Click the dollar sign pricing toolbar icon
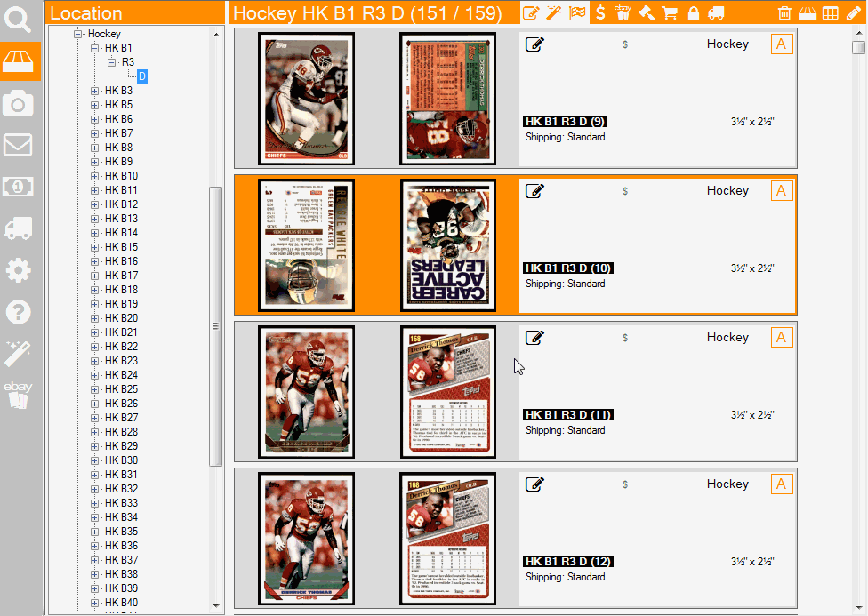 (x=600, y=12)
